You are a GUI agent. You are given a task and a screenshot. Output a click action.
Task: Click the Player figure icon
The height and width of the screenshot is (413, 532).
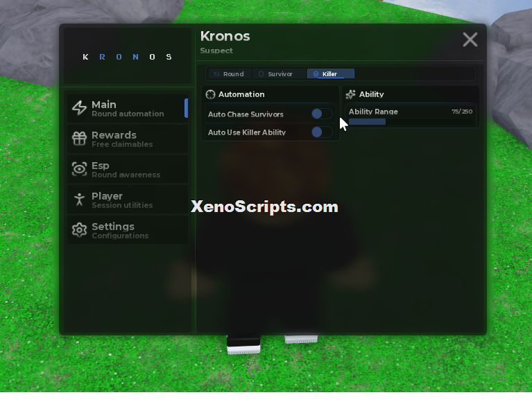pos(79,200)
